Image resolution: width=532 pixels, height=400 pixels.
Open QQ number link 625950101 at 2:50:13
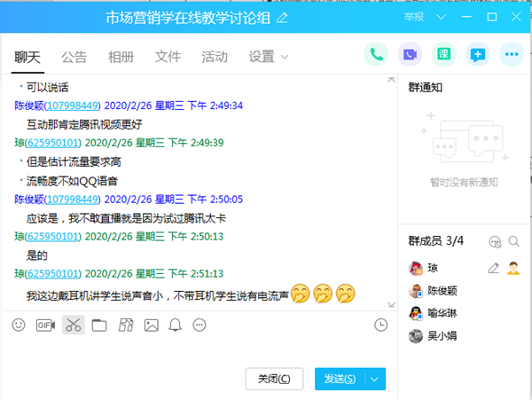coord(53,237)
